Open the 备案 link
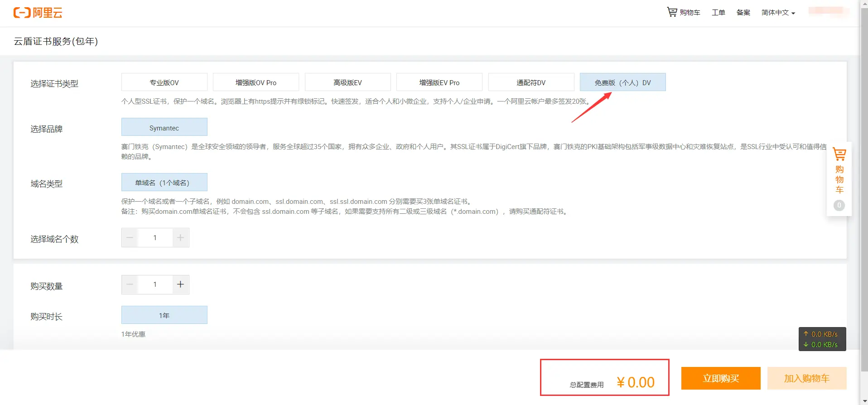868x405 pixels. pos(743,12)
